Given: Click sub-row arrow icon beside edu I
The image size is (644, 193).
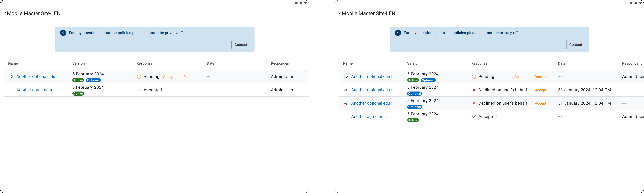Looking at the screenshot, I should 345,103.
